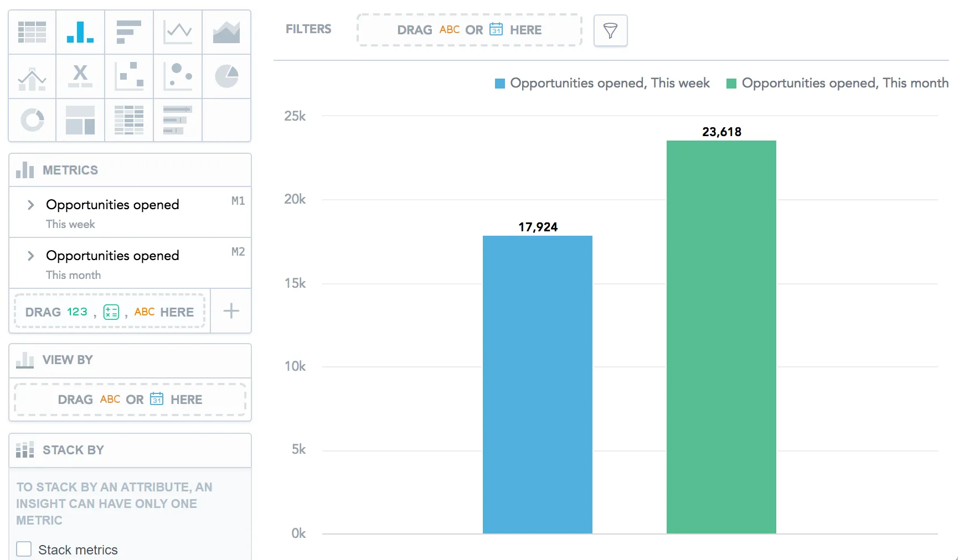Expand the Opportunities opened This week metric
Viewport: 959px width, 560px height.
pyautogui.click(x=31, y=205)
